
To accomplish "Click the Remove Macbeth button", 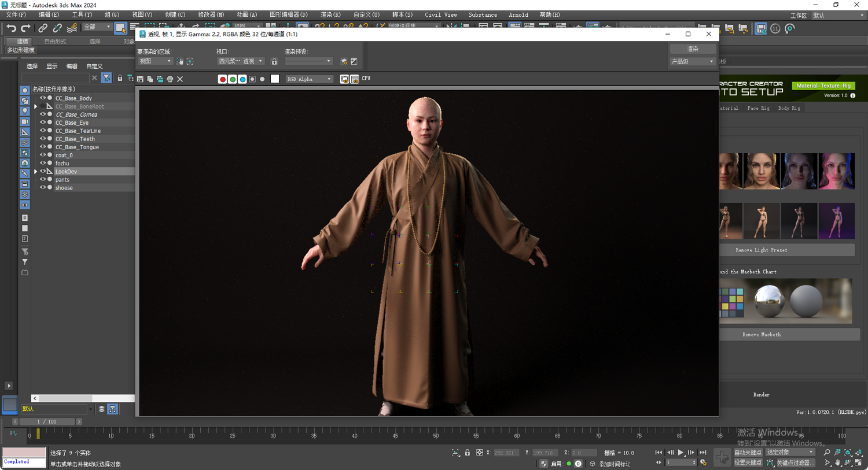I will (762, 335).
